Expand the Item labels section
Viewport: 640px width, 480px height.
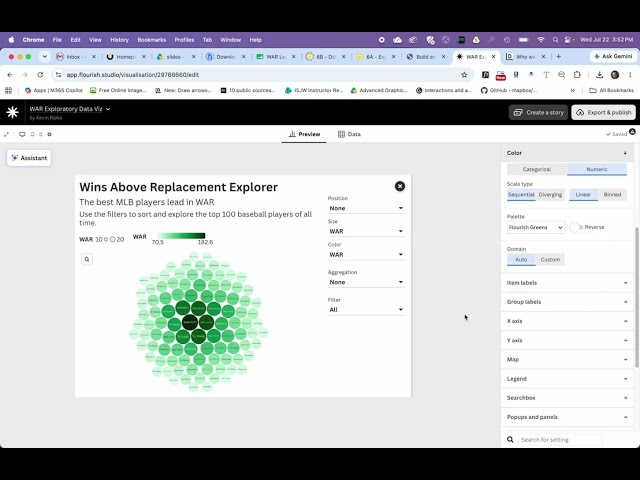pyautogui.click(x=567, y=282)
